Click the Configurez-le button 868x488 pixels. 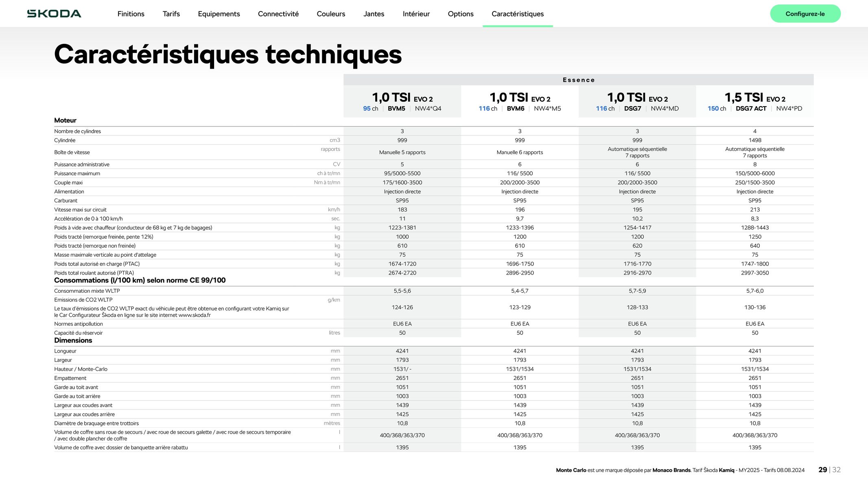[x=805, y=14]
